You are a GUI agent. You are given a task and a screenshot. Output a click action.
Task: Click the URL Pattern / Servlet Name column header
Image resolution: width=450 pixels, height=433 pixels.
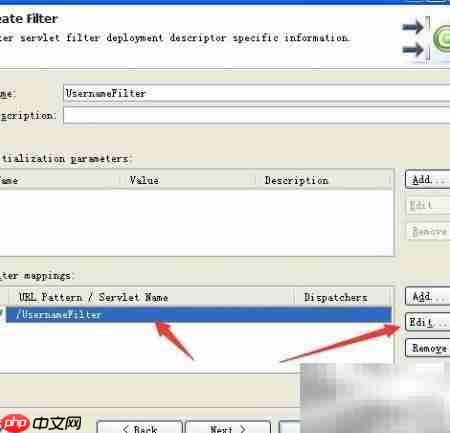tap(151, 297)
